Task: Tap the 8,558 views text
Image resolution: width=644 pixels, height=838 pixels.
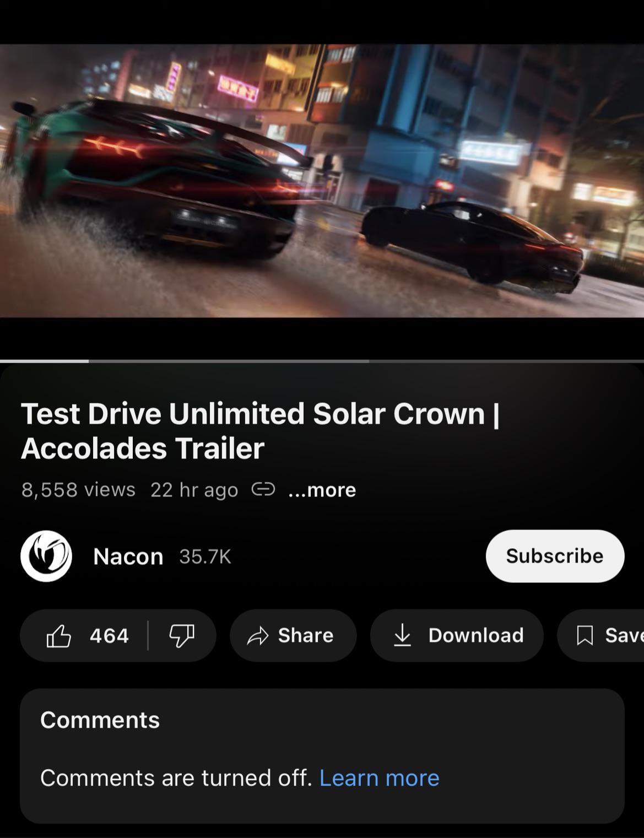Action: point(78,489)
